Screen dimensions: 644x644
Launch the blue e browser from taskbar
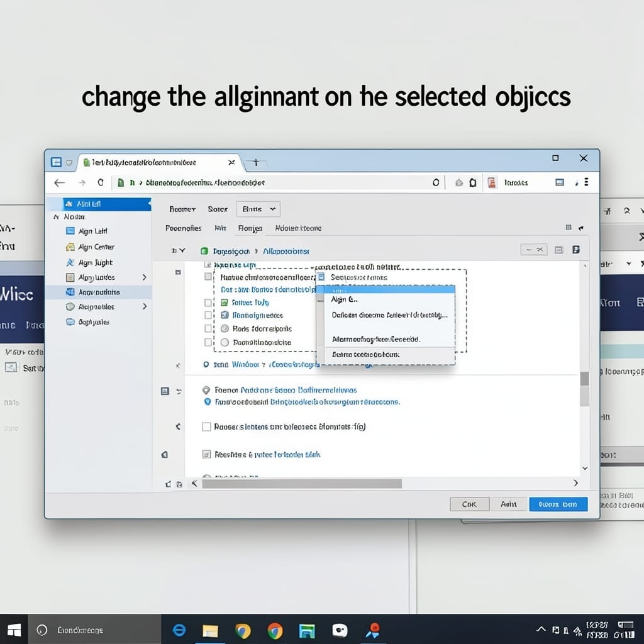[179, 630]
